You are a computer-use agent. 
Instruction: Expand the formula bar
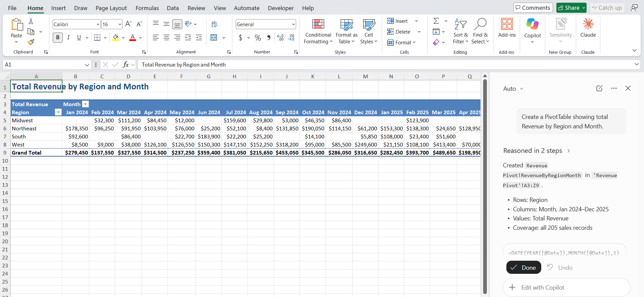[x=636, y=64]
